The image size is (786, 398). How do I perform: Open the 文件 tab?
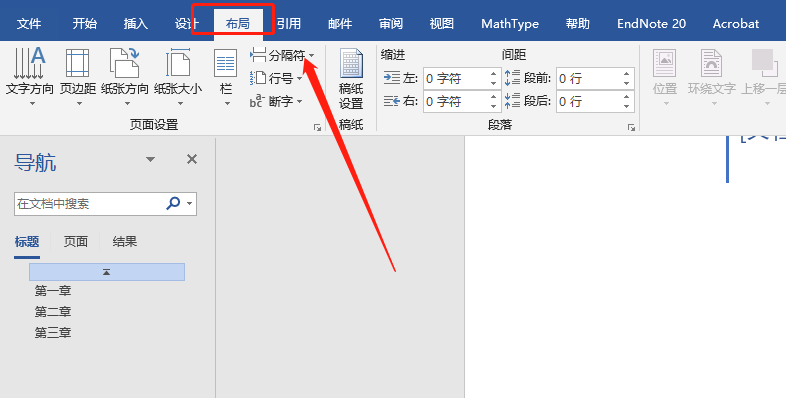click(x=29, y=24)
